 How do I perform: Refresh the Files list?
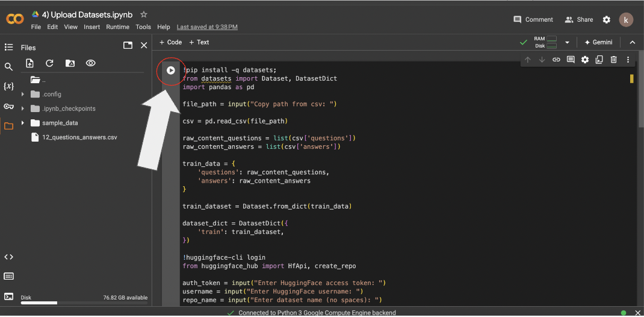(50, 63)
